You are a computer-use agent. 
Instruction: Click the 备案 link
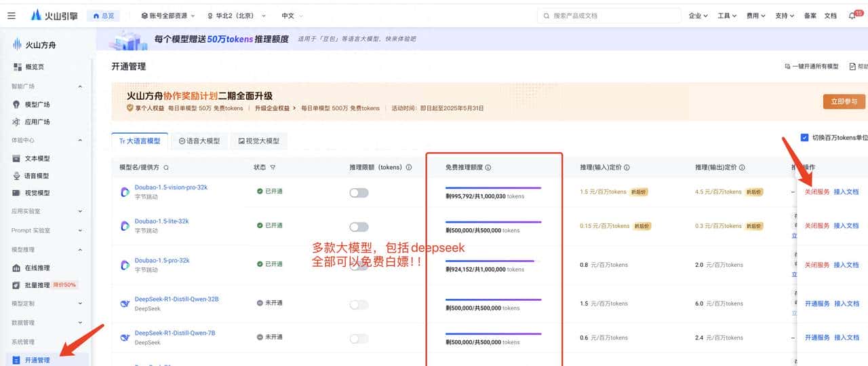pos(810,16)
